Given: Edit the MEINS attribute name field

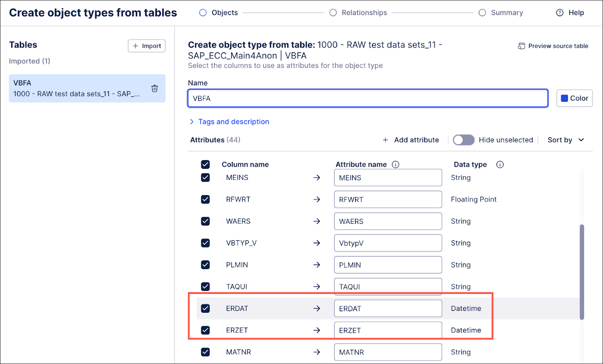Looking at the screenshot, I should coord(388,177).
